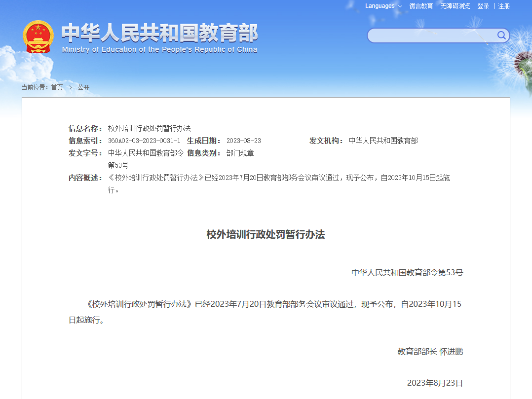The width and height of the screenshot is (532, 399).
Task: Click the decree line 中华人民共和国教育部令第53号
Action: pos(407,273)
